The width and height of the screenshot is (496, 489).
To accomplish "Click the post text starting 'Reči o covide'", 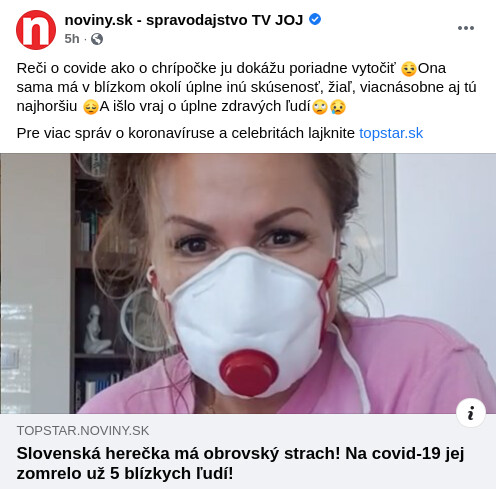I will click(x=247, y=87).
